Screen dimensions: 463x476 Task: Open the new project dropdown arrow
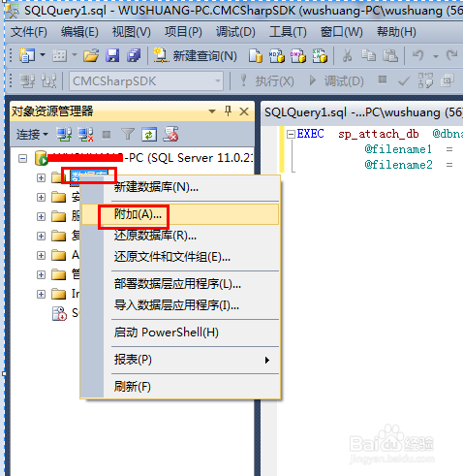coord(43,55)
